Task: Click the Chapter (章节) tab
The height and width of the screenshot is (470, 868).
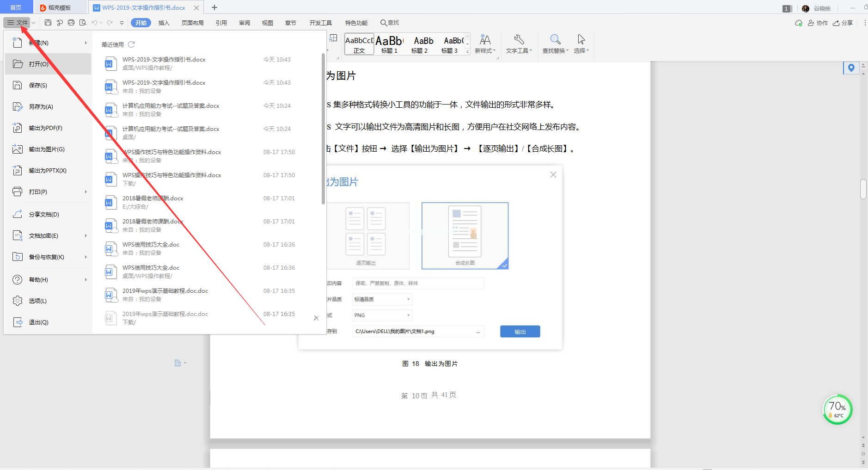Action: (291, 23)
